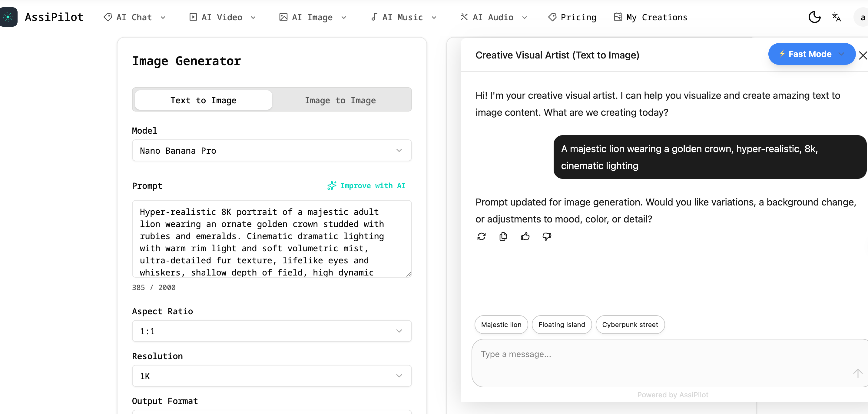This screenshot has height=414, width=868.
Task: Click the Majestic lion suggestion chip
Action: tap(501, 324)
